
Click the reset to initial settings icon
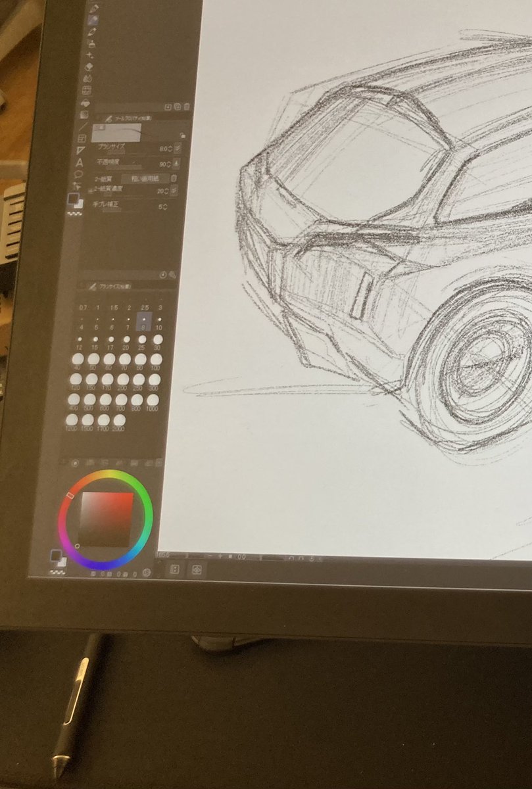[164, 274]
